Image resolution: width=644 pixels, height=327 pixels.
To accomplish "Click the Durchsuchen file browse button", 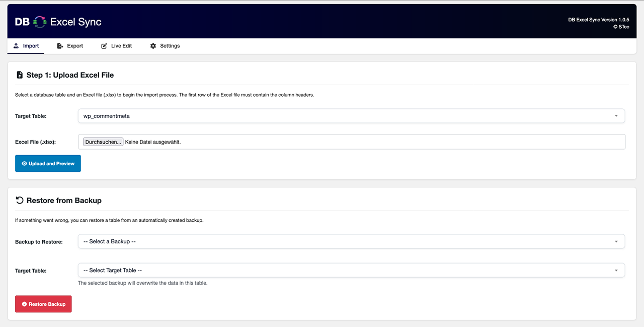I will [x=103, y=142].
